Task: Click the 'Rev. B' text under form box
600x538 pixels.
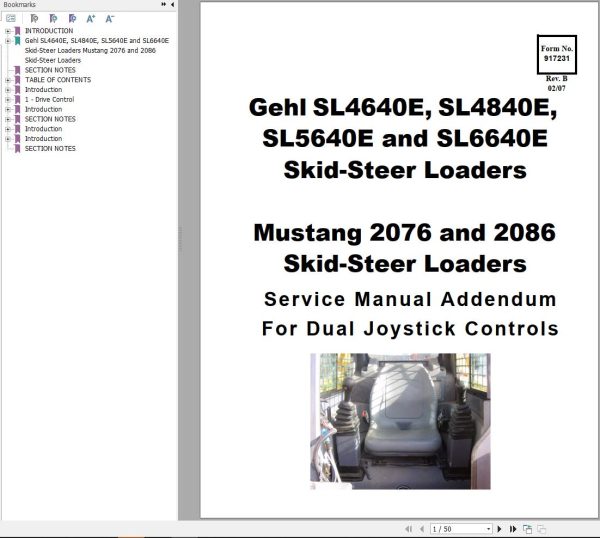Action: [x=556, y=78]
